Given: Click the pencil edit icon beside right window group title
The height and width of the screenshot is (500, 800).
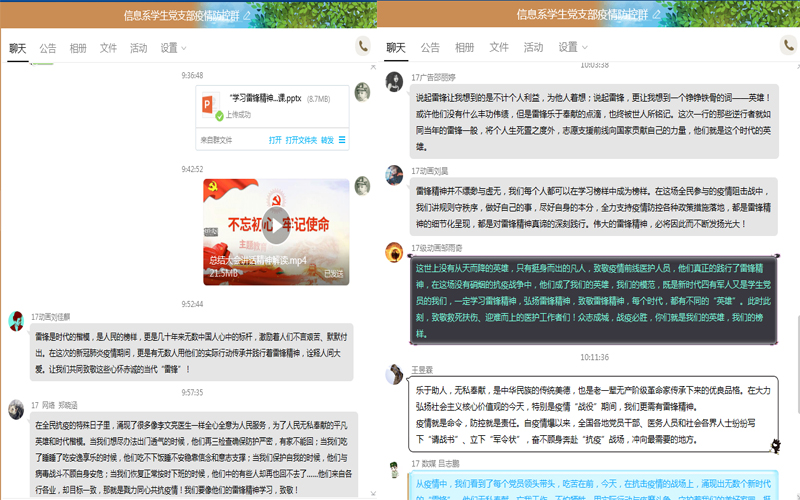Looking at the screenshot, I should pyautogui.click(x=657, y=14).
